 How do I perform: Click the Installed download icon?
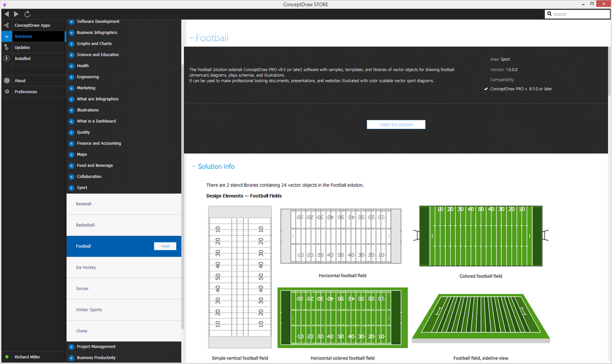(x=7, y=58)
